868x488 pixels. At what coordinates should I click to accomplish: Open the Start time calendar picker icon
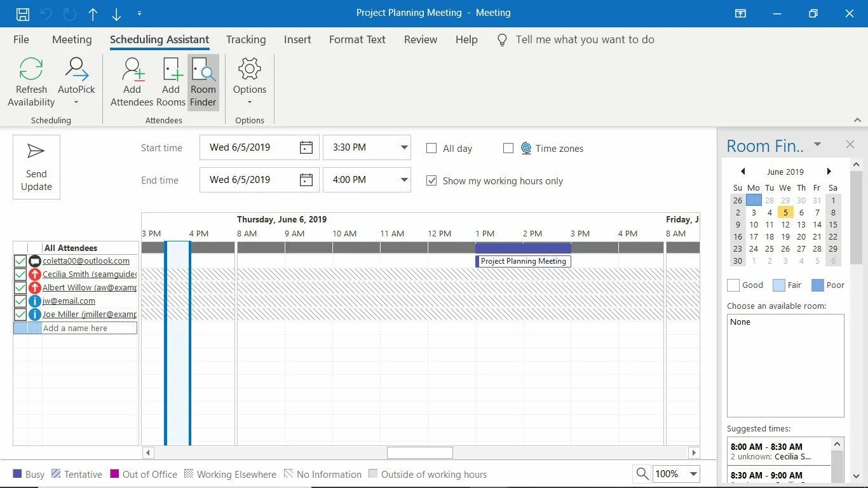pyautogui.click(x=306, y=147)
